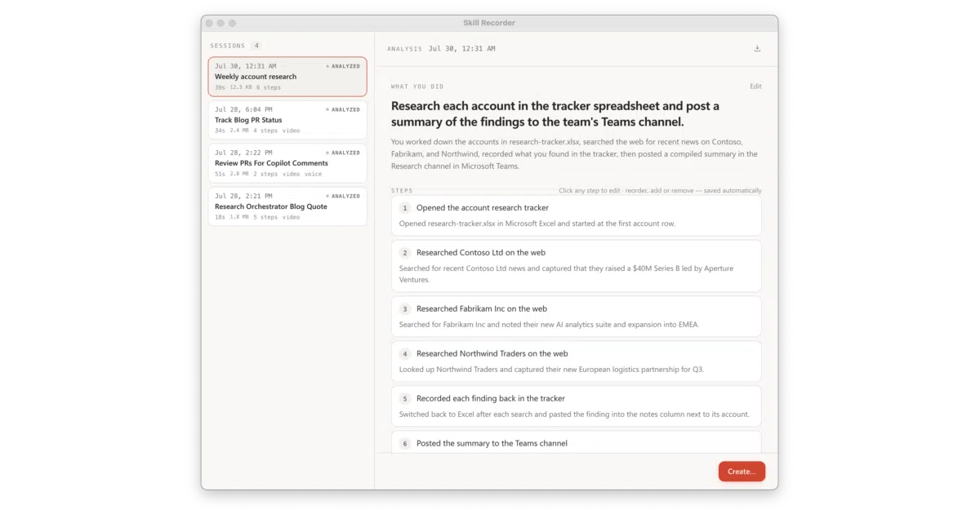Click the '51s 2.8 MB 2 steps video voice' metadata
This screenshot has width=980, height=514.
pos(268,174)
